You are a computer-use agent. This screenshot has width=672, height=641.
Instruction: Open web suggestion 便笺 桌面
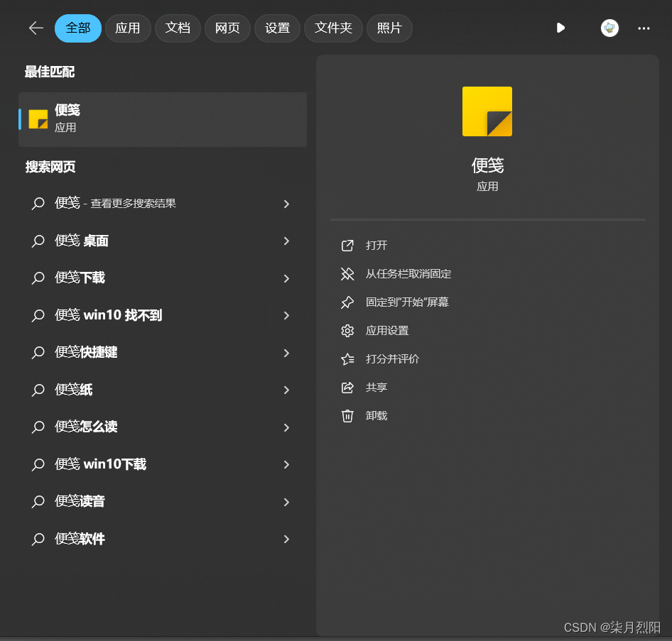pos(163,241)
